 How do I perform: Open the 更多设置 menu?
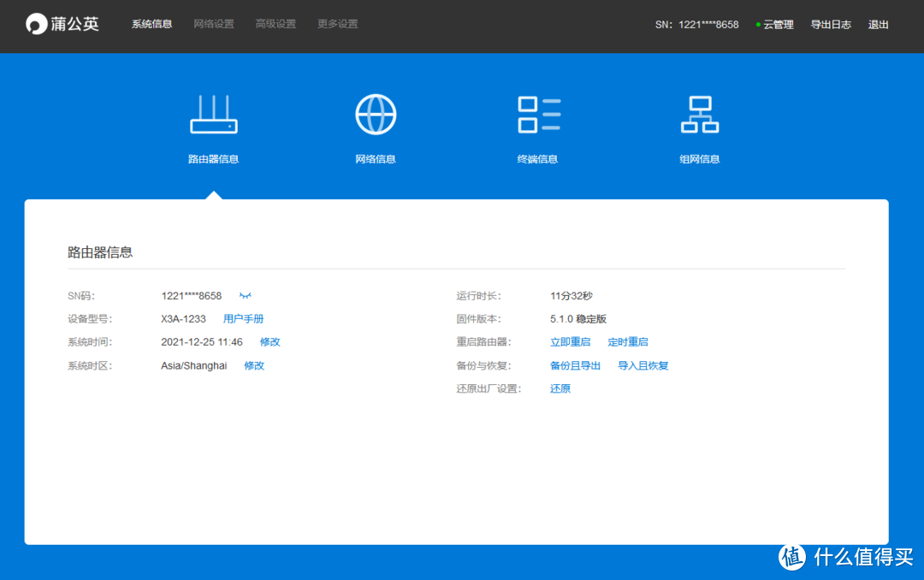[336, 24]
